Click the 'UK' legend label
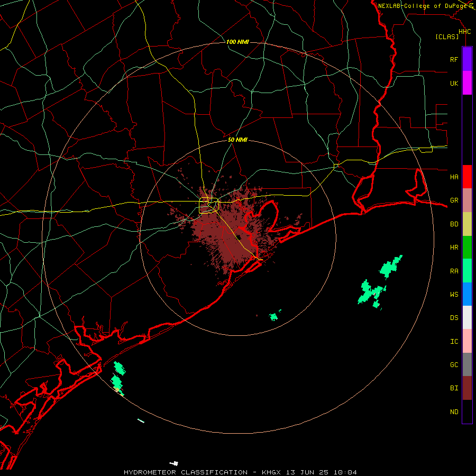Image resolution: width=476 pixels, height=476 pixels. [454, 84]
